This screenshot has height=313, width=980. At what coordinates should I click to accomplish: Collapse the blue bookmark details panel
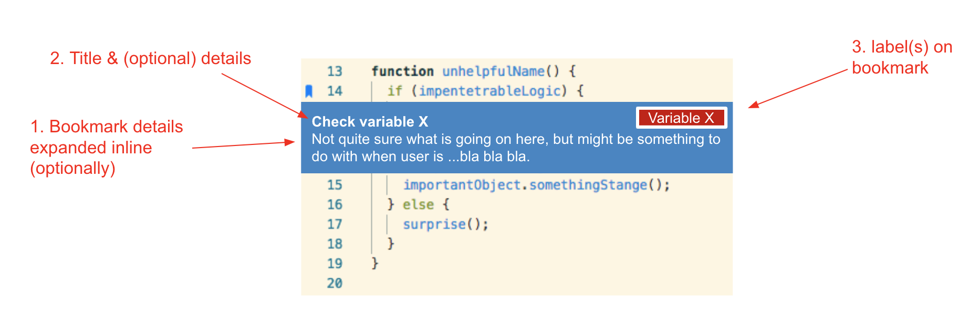click(515, 138)
